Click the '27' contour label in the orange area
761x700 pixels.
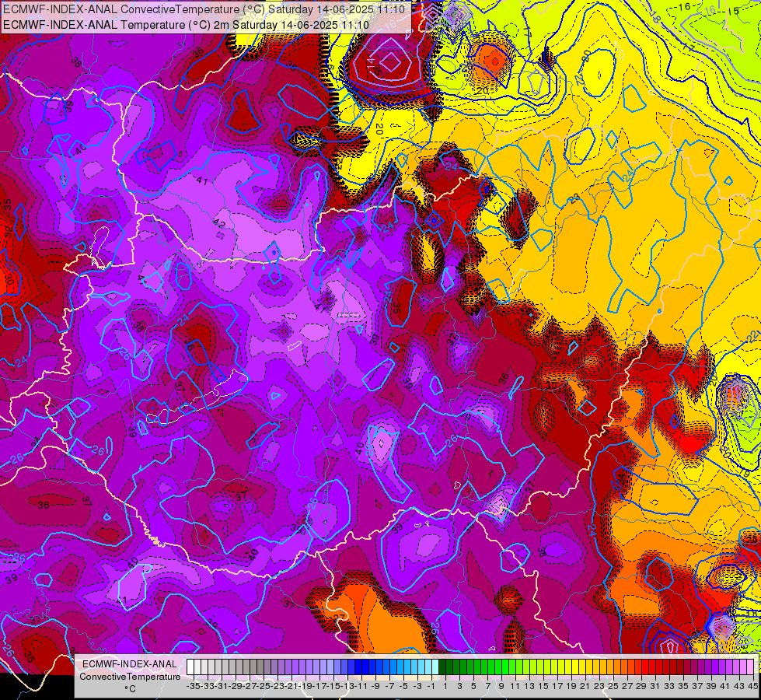339,618
